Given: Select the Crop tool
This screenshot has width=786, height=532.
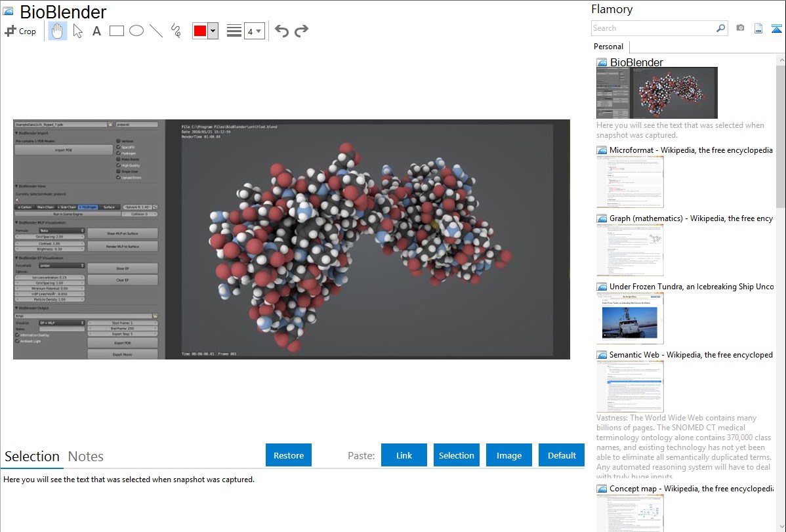Looking at the screenshot, I should [20, 31].
